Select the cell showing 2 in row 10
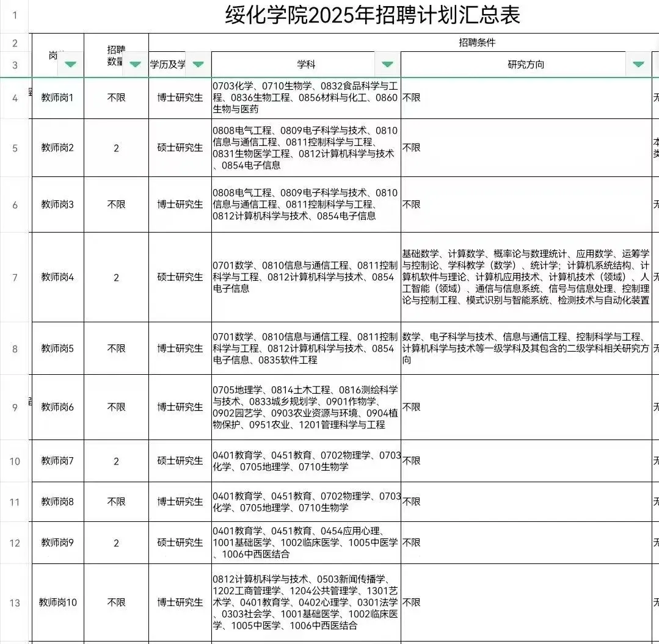659x644 pixels. pos(116,461)
